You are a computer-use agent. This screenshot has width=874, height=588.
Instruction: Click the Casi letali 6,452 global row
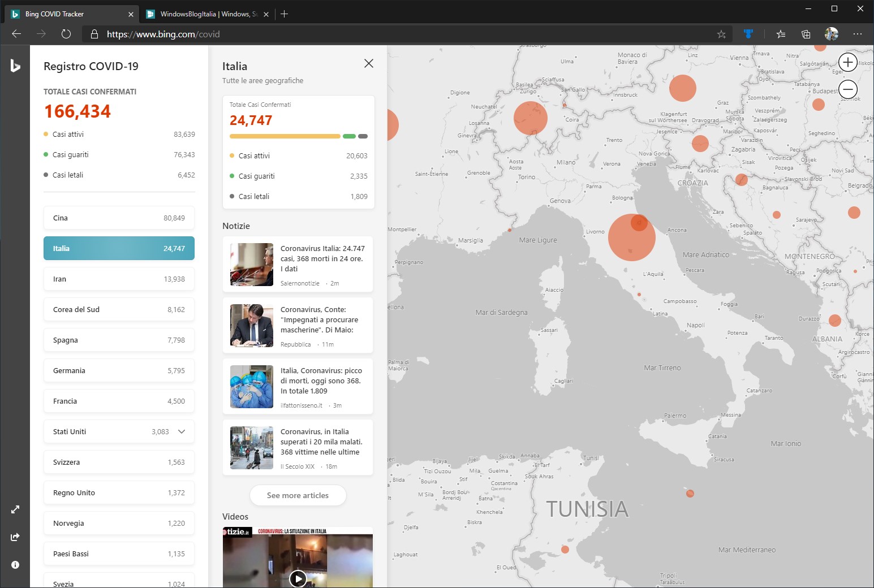(x=119, y=175)
